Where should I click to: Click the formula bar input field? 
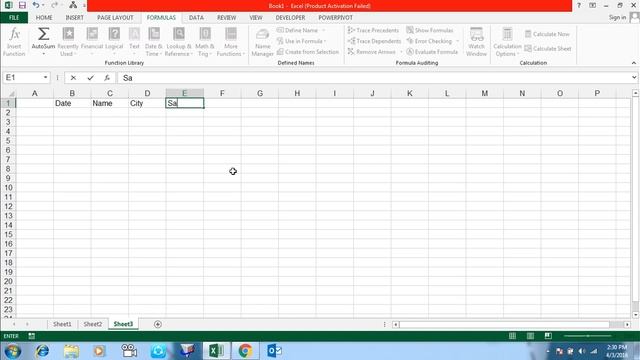click(x=373, y=78)
